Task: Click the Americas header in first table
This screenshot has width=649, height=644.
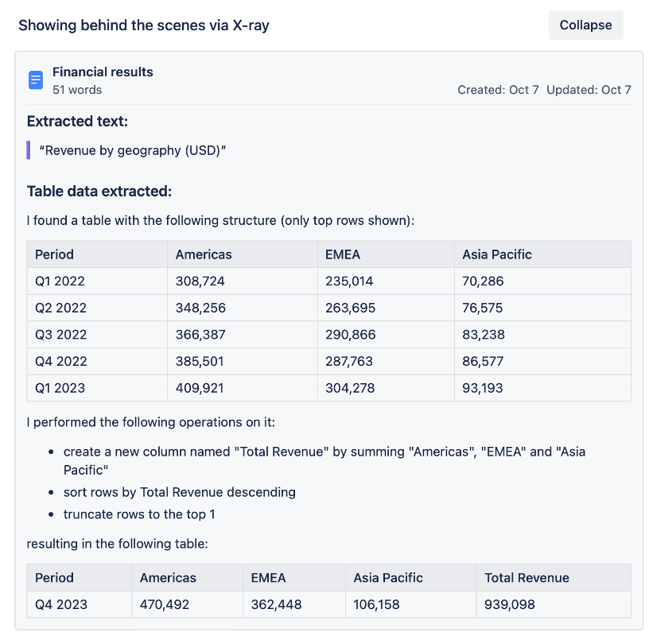Action: coord(204,254)
